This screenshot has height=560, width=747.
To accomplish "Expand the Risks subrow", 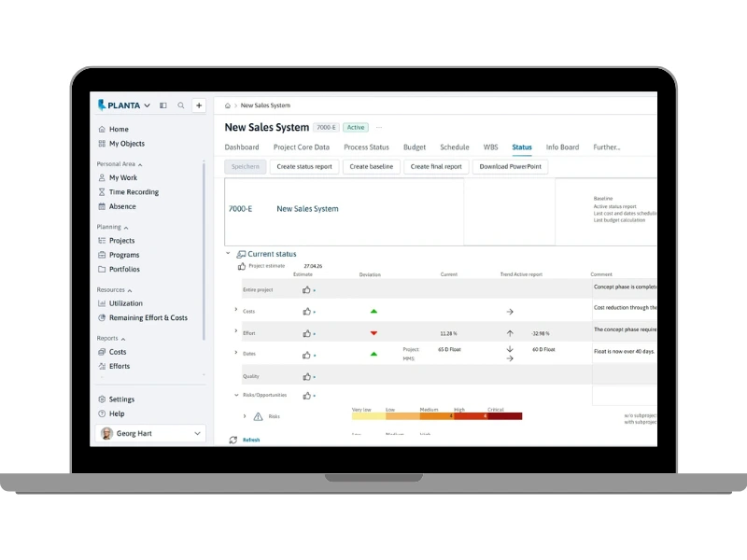I will pyautogui.click(x=245, y=416).
